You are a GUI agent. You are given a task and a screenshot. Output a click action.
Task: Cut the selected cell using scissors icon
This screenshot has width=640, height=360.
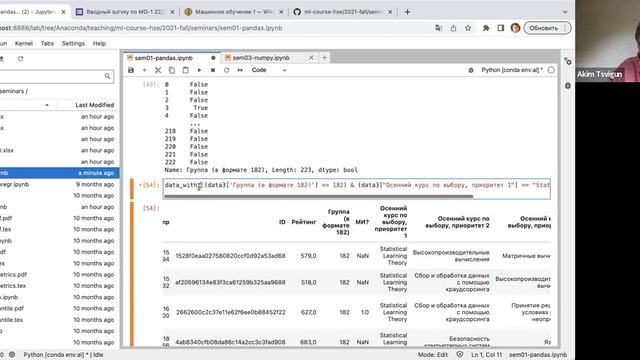pos(158,70)
